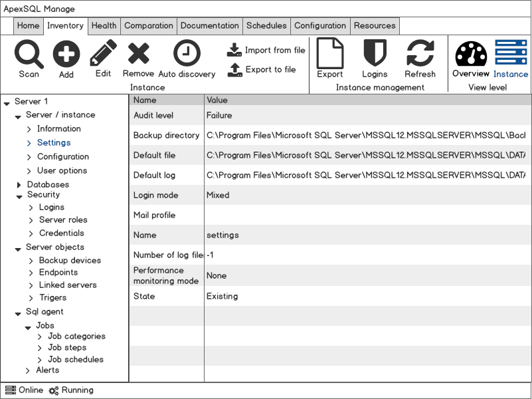Select Credentials tree item
Viewport: 532px width, 399px height.
61,233
